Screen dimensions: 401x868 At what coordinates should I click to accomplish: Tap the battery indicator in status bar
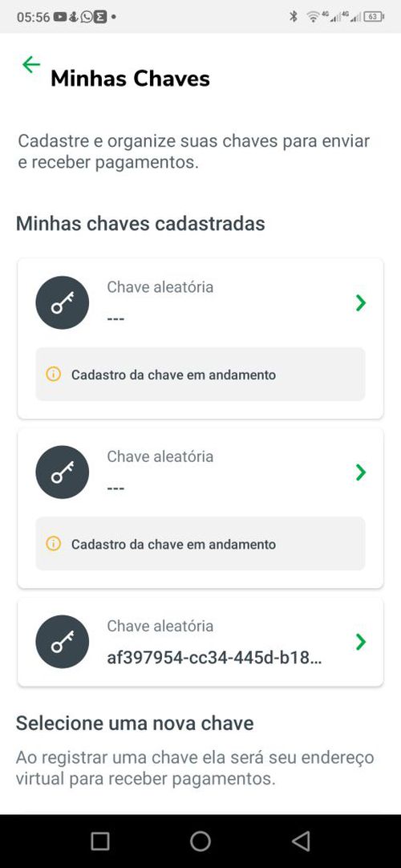click(x=374, y=17)
